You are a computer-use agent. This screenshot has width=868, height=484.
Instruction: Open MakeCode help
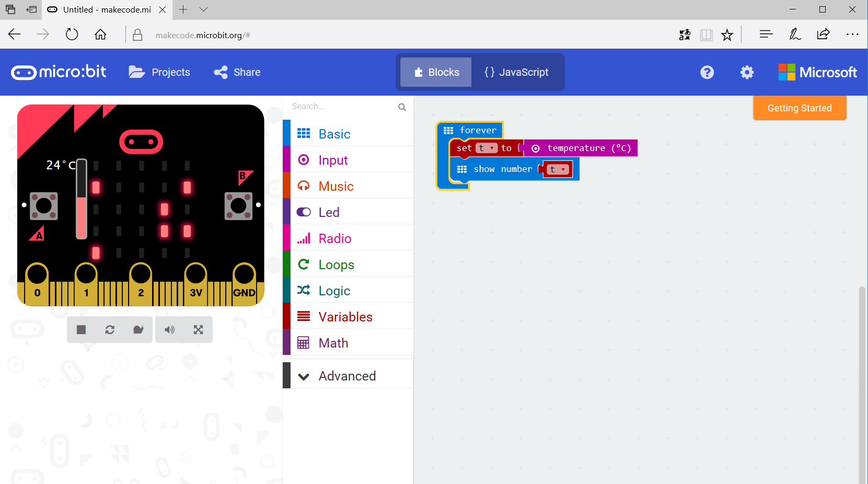[707, 72]
